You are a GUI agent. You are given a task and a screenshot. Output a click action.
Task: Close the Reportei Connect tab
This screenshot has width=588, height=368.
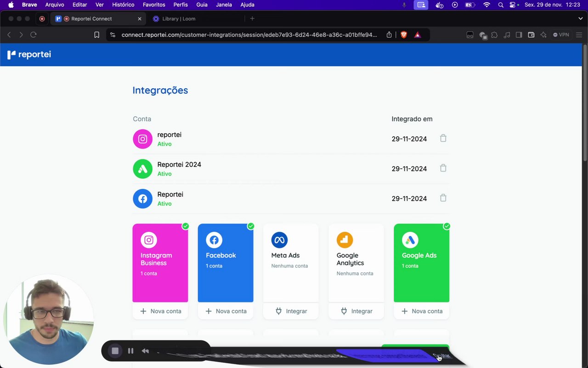140,19
